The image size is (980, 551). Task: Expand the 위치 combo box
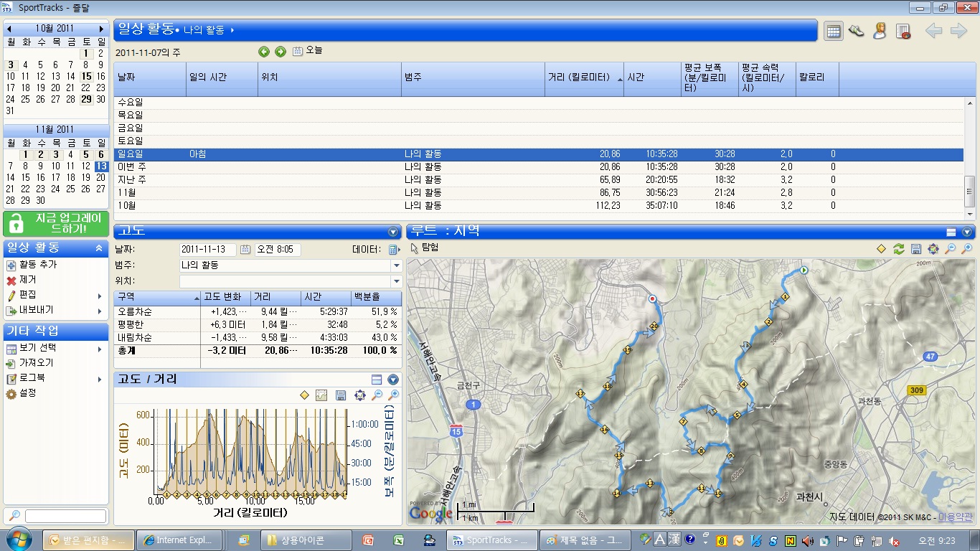tap(396, 281)
